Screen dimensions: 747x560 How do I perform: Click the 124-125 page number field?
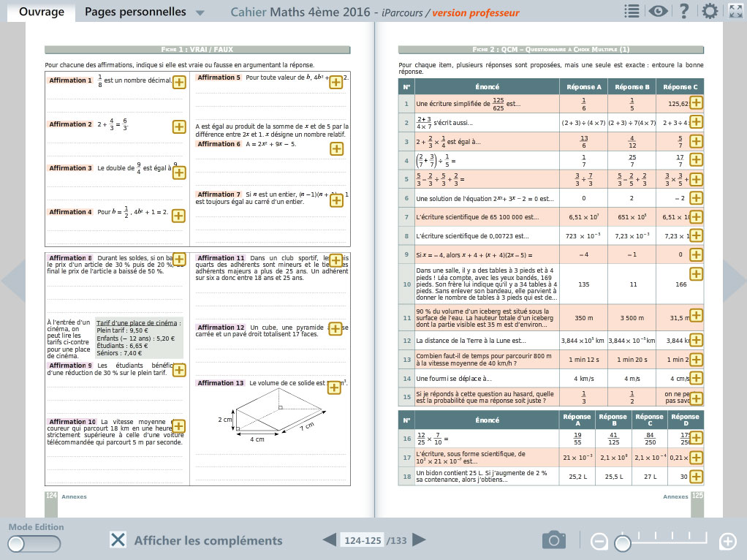[x=363, y=540]
